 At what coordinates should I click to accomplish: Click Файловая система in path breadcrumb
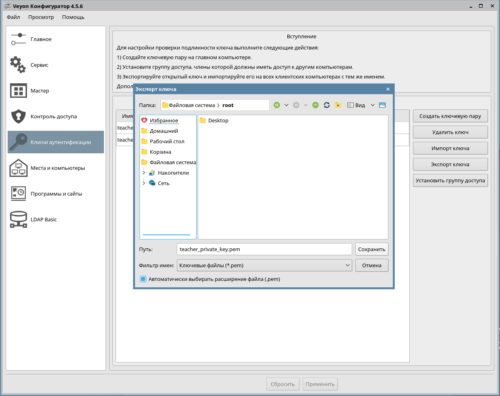pyautogui.click(x=192, y=105)
